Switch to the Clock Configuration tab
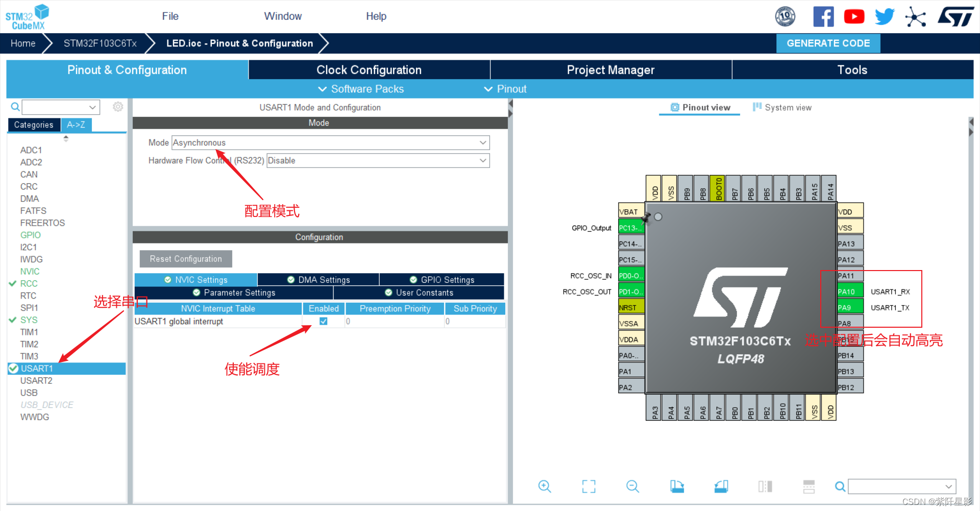 pos(369,70)
